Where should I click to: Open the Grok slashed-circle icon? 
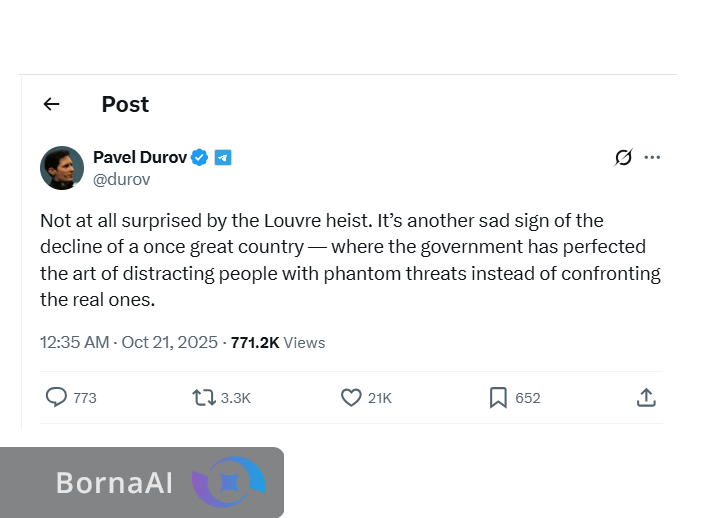[623, 157]
